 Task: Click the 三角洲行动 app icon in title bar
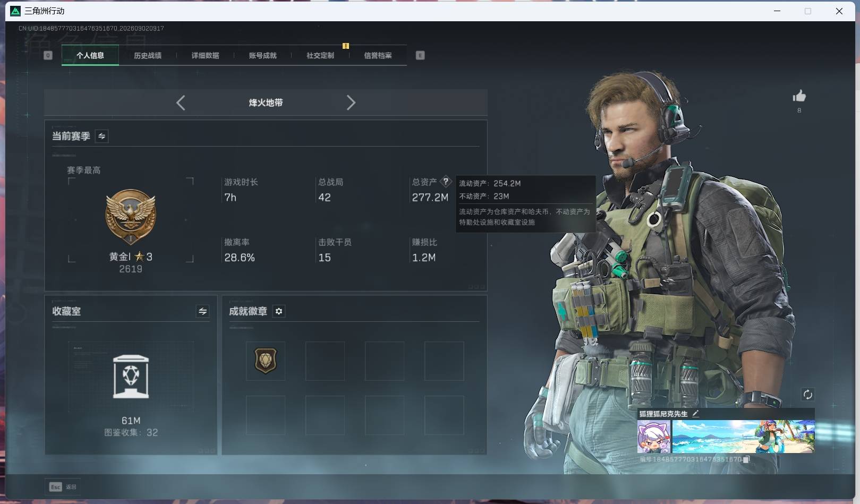coord(15,11)
